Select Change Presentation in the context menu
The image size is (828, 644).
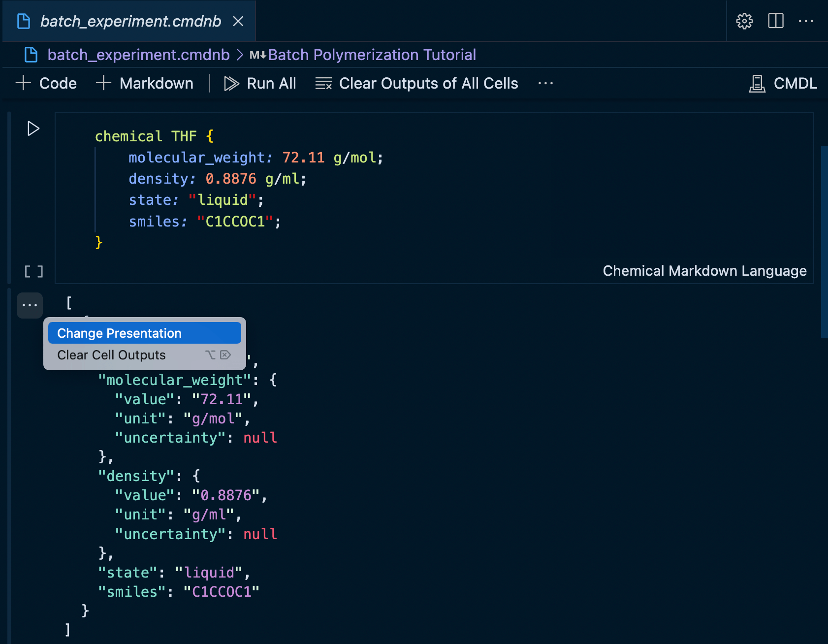pos(119,333)
